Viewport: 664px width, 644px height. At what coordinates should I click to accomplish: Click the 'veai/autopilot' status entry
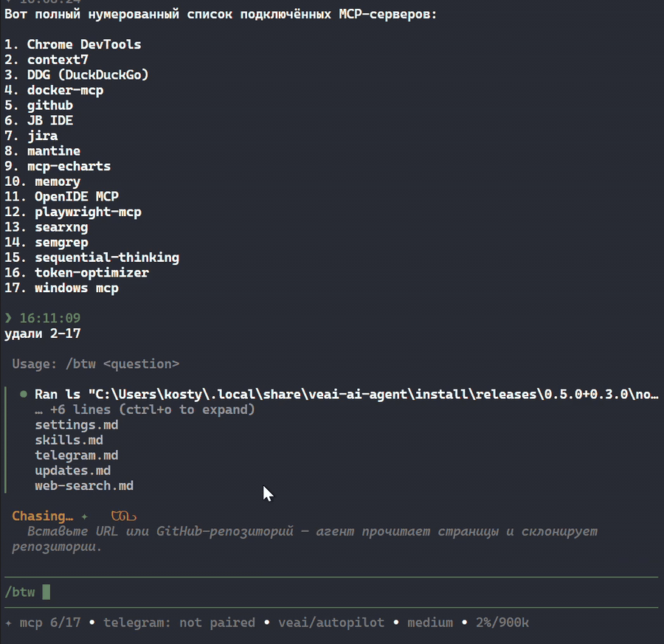tap(331, 623)
